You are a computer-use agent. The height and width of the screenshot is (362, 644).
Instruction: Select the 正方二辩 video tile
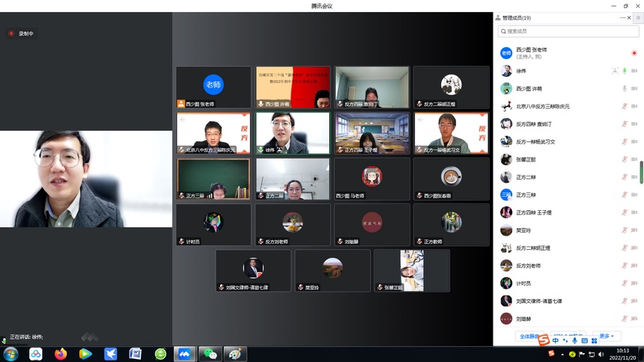(x=293, y=179)
